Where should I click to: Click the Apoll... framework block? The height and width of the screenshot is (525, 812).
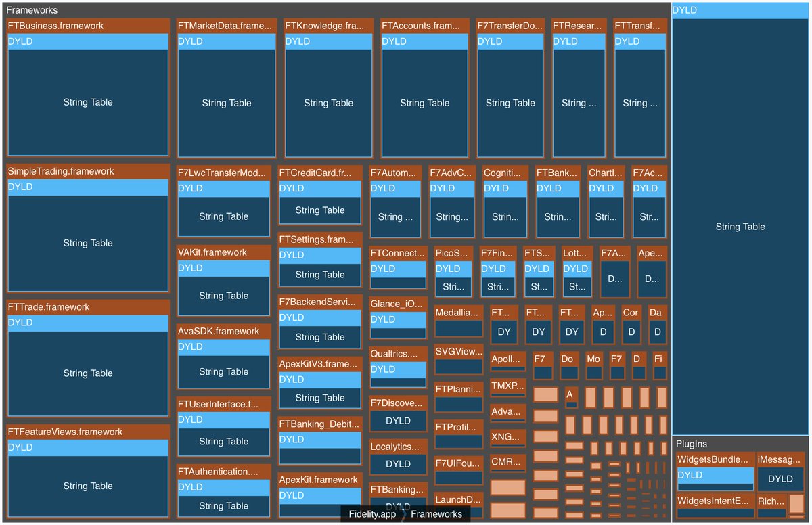508,361
